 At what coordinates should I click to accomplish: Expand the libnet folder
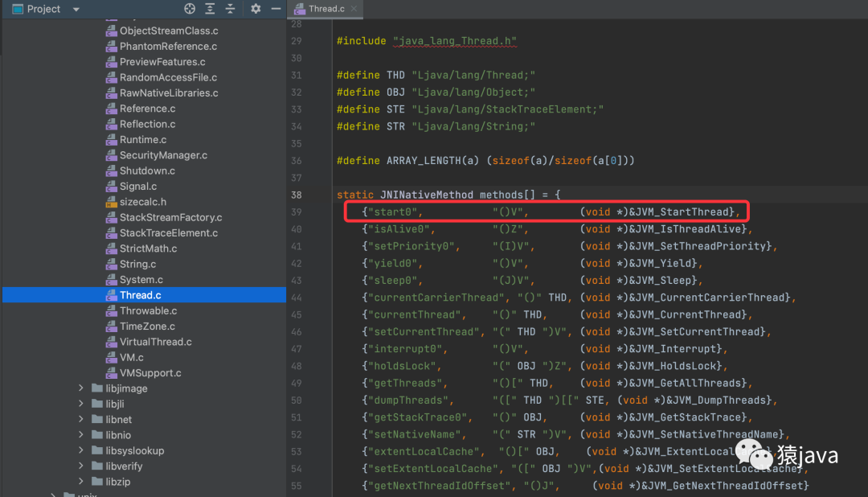(81, 420)
